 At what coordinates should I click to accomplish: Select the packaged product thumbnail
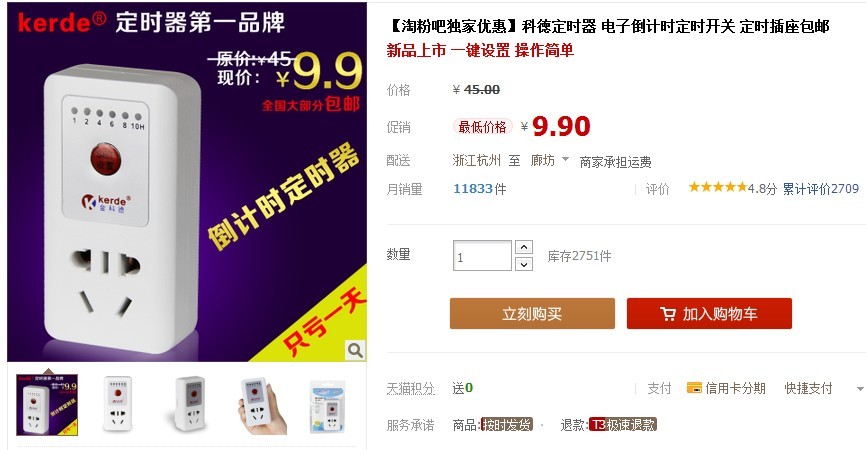click(x=330, y=406)
